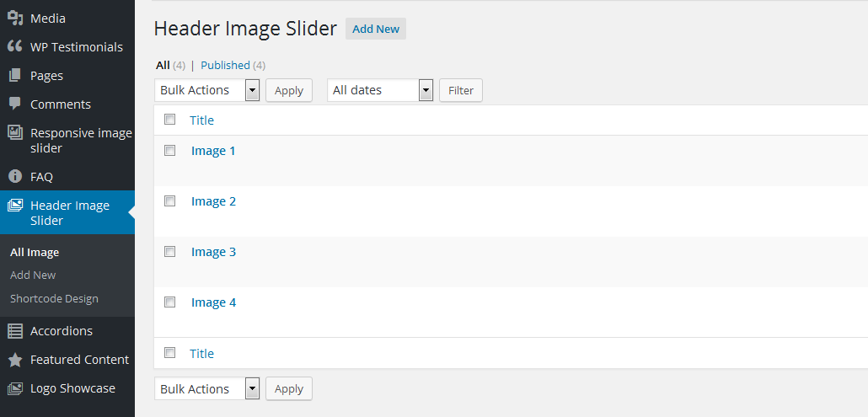This screenshot has width=868, height=417.
Task: Click the Featured Content star icon
Action: (x=15, y=360)
